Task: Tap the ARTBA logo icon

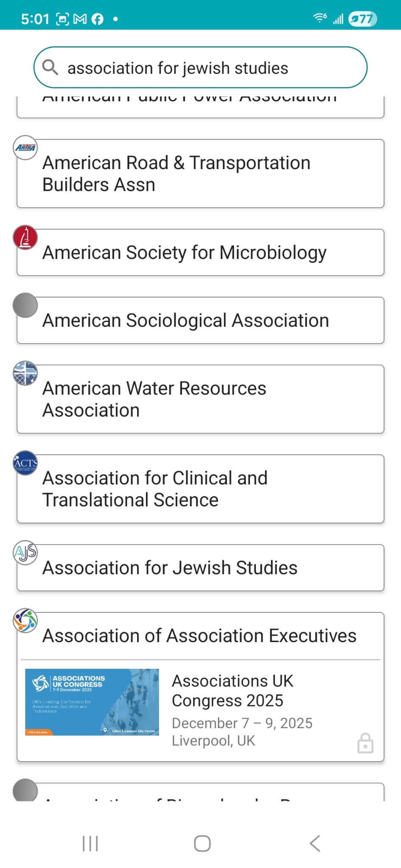Action: (x=25, y=148)
